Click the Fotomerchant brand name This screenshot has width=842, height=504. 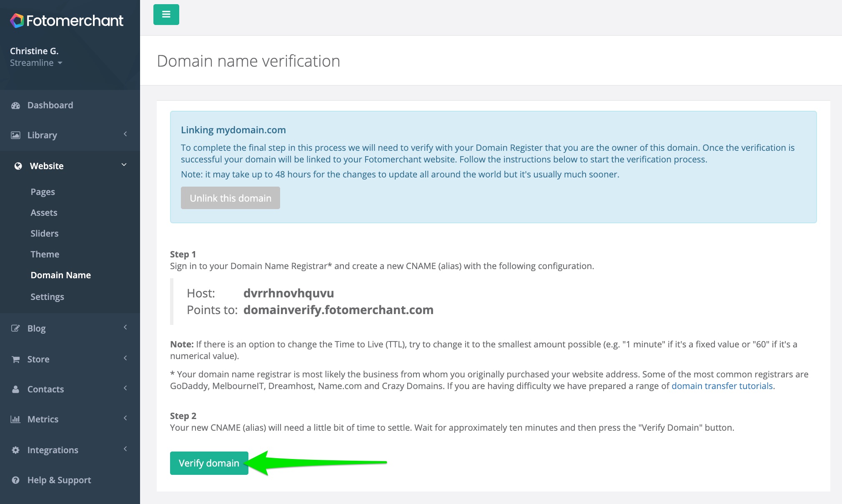75,20
